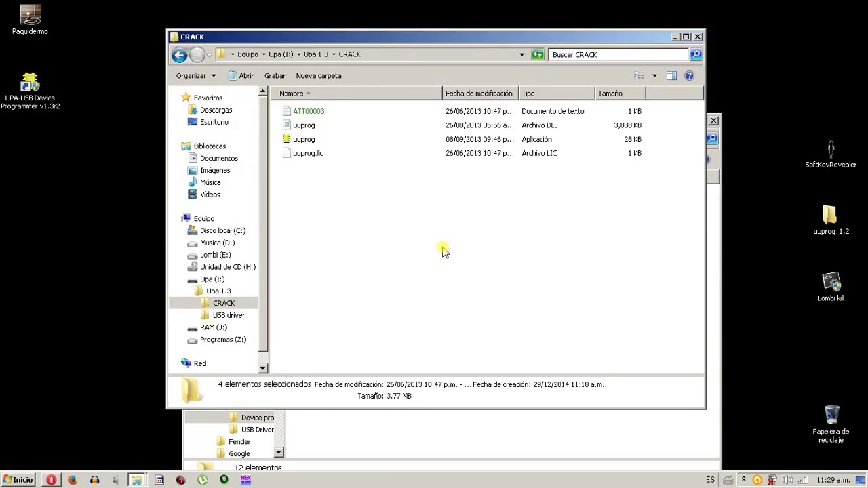Launch Firefox from the taskbar

(x=73, y=480)
